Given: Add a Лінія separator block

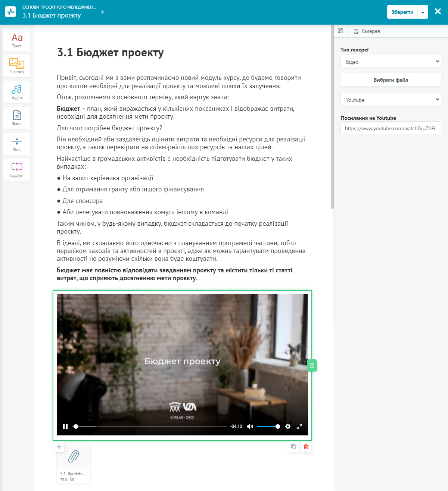Looking at the screenshot, I should tap(17, 144).
